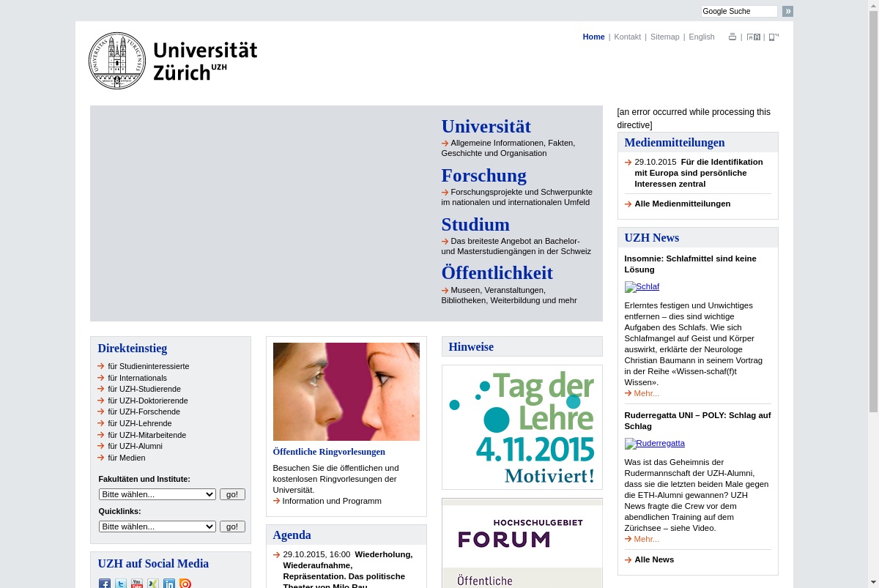Click the UZH News heading
The image size is (879, 588).
pos(652,238)
